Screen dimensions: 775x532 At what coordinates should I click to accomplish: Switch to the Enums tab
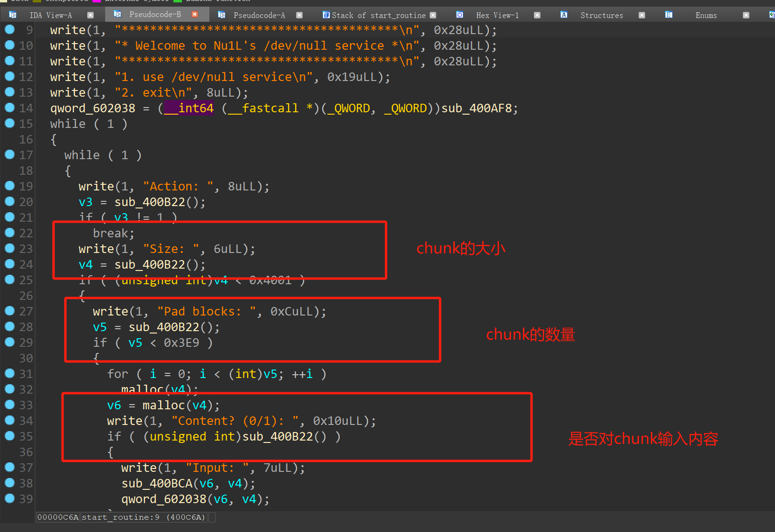706,15
